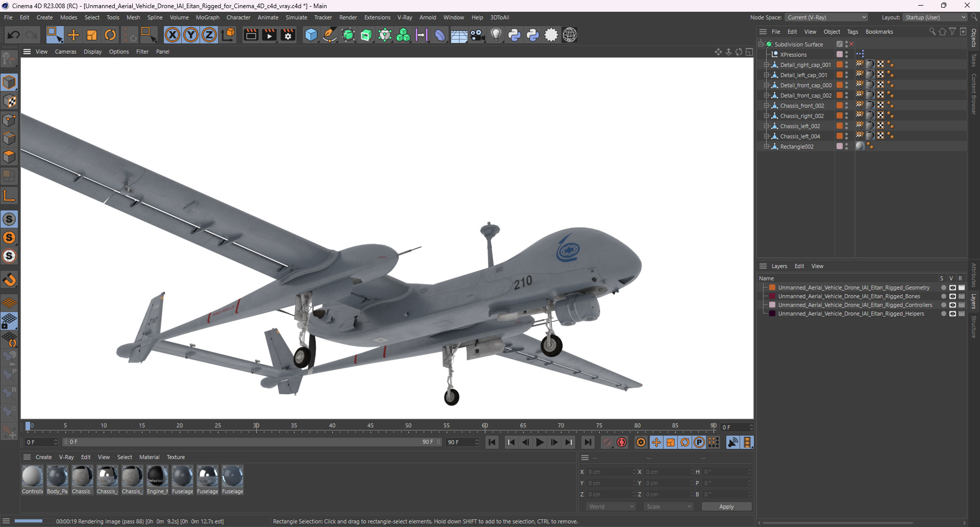Enable Texture mode in left palette
This screenshot has width=980, height=527.
[x=10, y=101]
